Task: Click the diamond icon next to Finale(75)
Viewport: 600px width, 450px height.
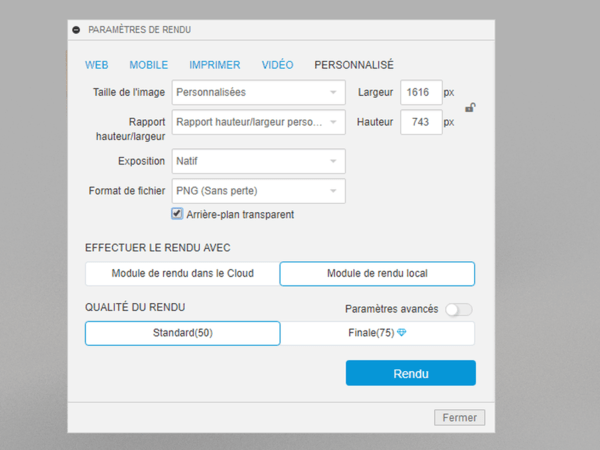Action: click(402, 333)
